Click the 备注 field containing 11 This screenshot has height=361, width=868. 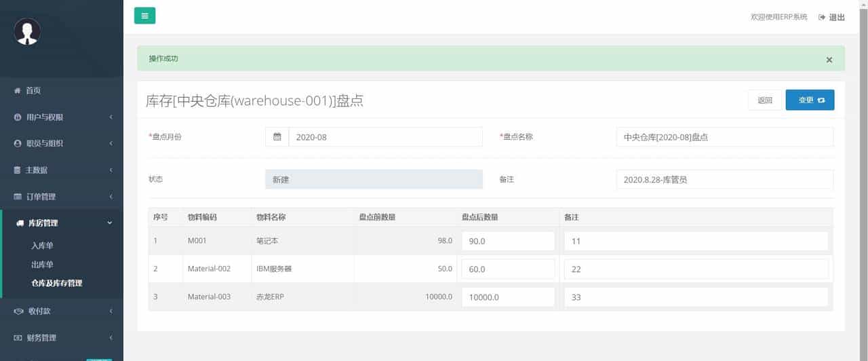696,241
